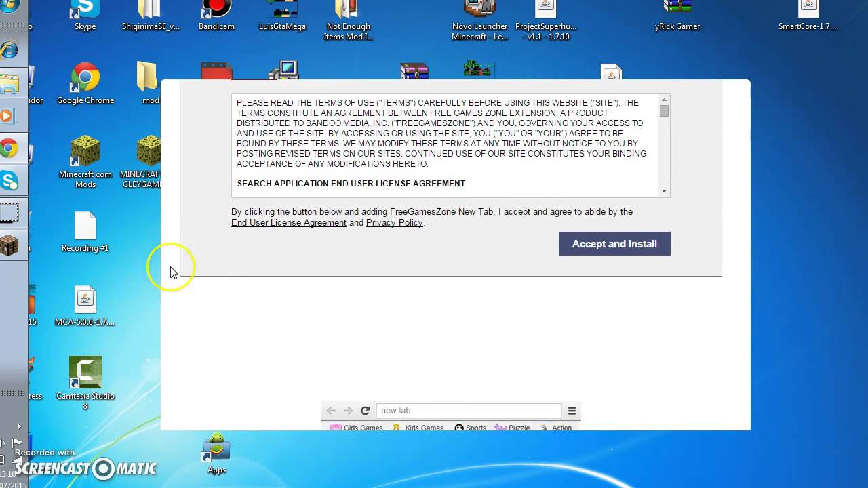The height and width of the screenshot is (488, 868).
Task: Open Internet Explorer from the taskbar
Action: pyautogui.click(x=9, y=50)
